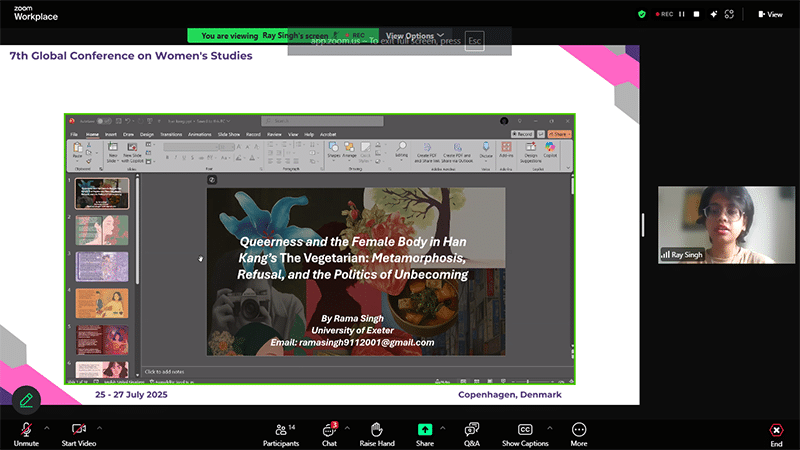Open the Chat panel
This screenshot has height=450, width=800.
(329, 429)
